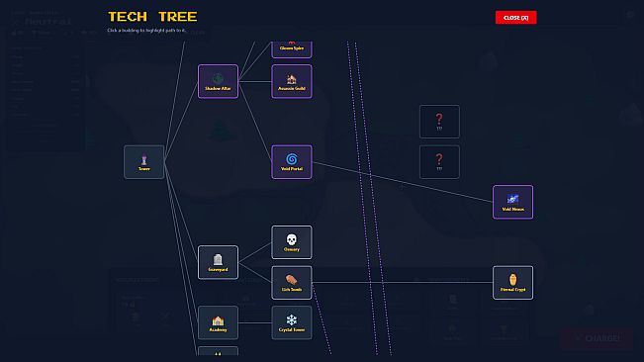Select the Academy building node

218,322
